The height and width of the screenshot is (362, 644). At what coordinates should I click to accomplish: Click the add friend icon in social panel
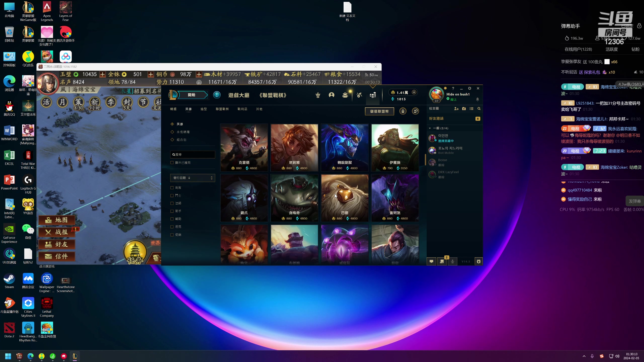coord(456,109)
